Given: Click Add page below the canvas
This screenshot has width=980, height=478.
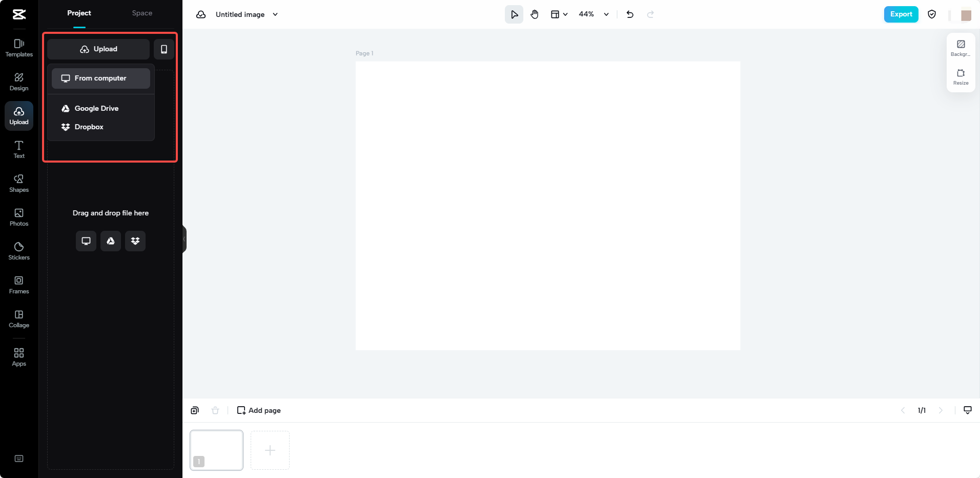Looking at the screenshot, I should point(259,410).
